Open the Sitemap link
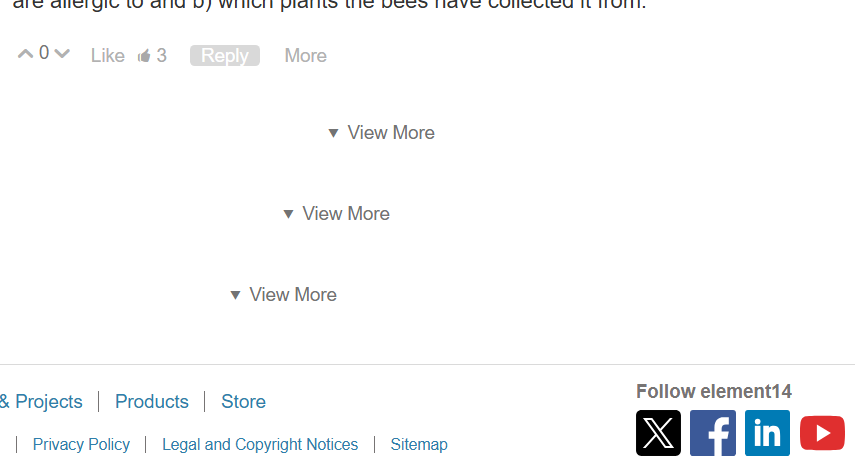Image resolution: width=855 pixels, height=463 pixels. (x=419, y=444)
